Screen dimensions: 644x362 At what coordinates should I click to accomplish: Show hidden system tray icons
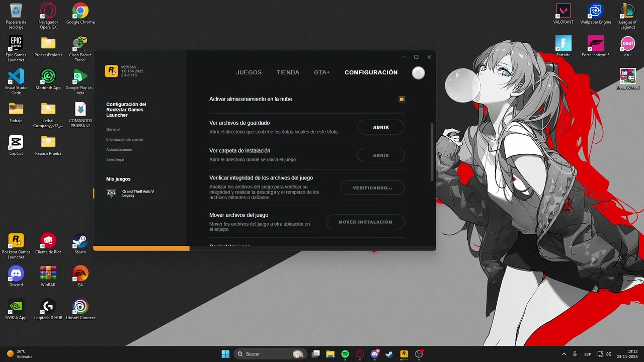[563, 354]
